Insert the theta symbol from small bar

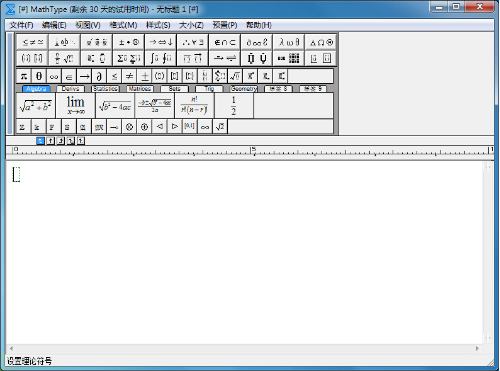(x=39, y=76)
